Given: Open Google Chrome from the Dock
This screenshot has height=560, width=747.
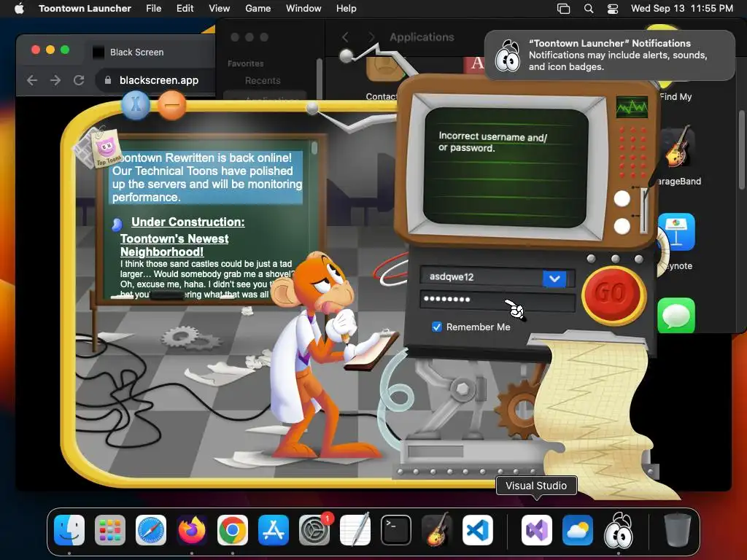Looking at the screenshot, I should click(233, 530).
